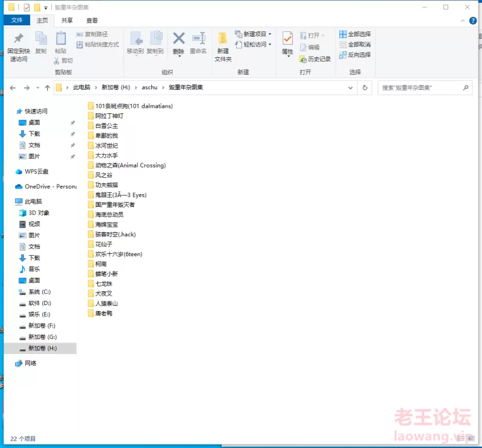
Task: Select folder 阿拉丁神灯
Action: (x=105, y=116)
